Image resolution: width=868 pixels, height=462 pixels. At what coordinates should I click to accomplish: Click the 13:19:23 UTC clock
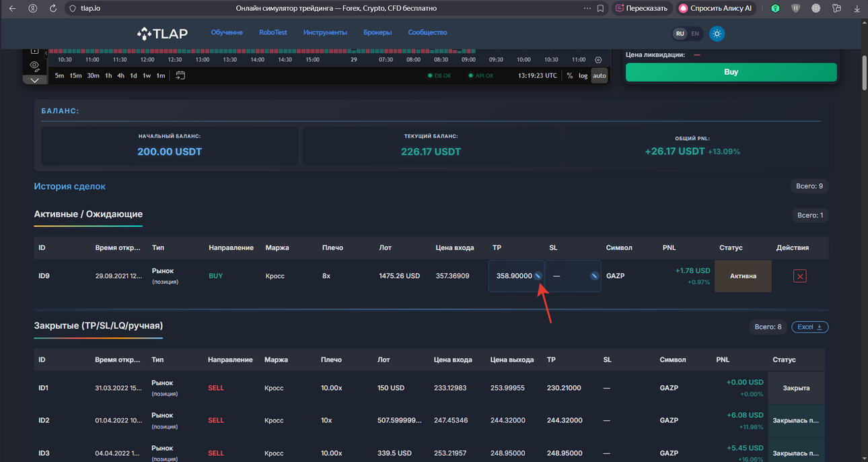click(x=538, y=75)
